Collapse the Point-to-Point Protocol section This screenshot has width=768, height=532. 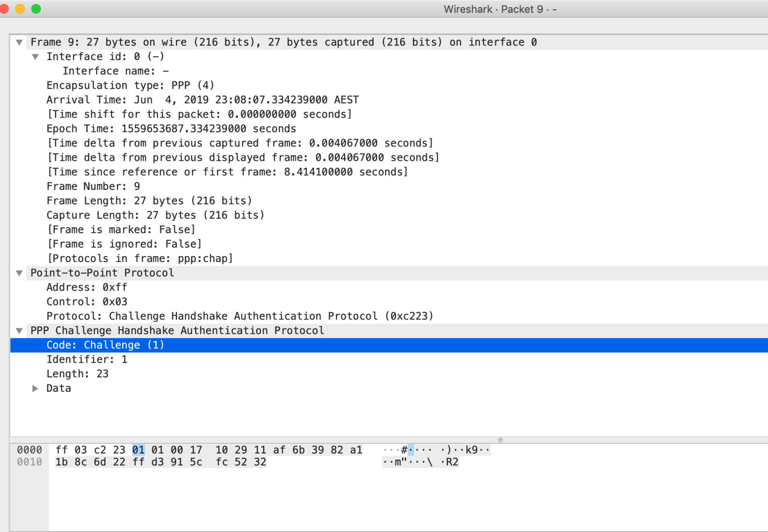pos(19,273)
